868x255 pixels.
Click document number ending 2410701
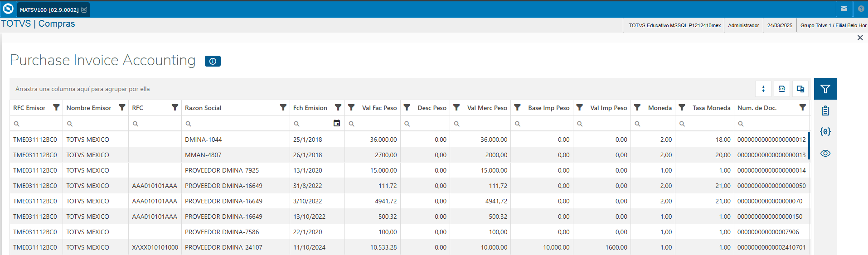[x=771, y=247]
